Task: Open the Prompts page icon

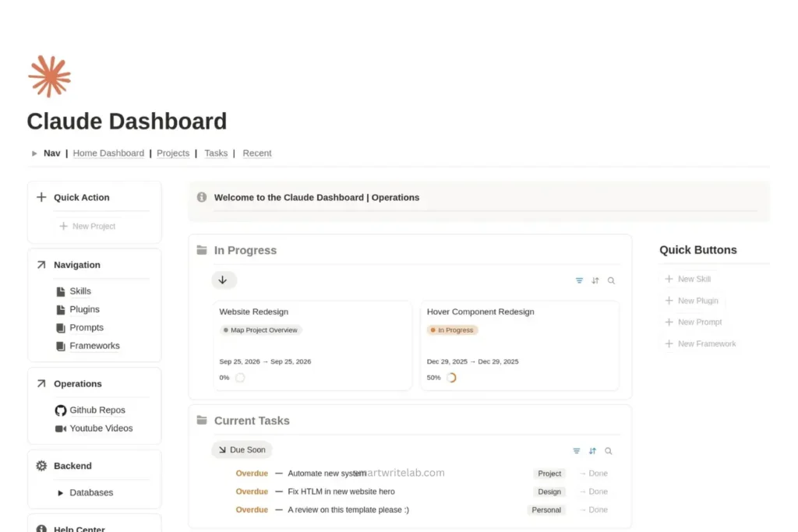Action: click(61, 328)
